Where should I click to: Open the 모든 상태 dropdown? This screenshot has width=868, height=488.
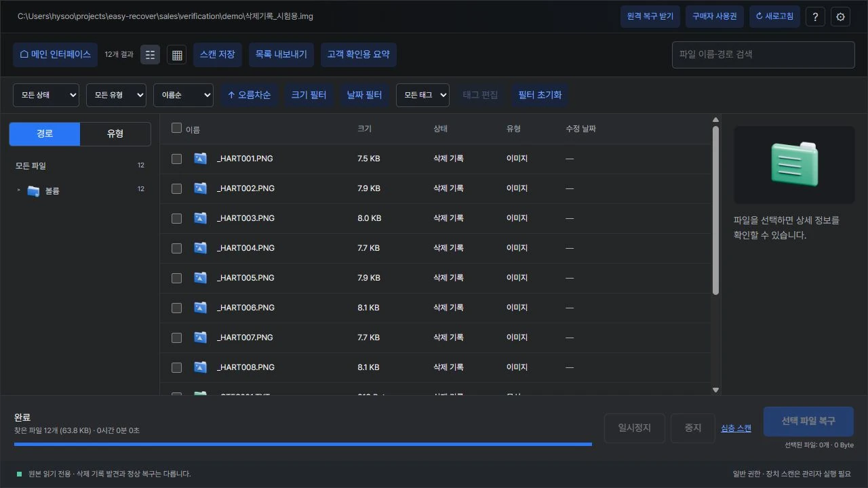(46, 96)
